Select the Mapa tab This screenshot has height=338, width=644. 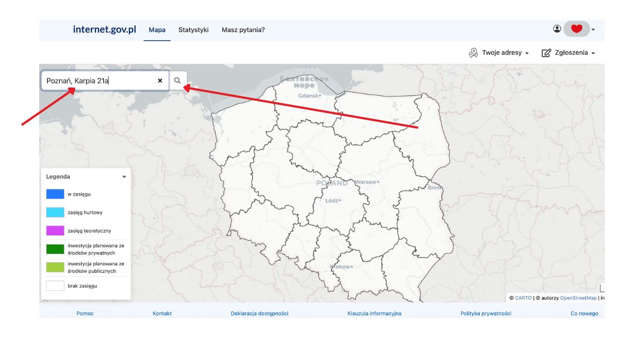pyautogui.click(x=157, y=30)
